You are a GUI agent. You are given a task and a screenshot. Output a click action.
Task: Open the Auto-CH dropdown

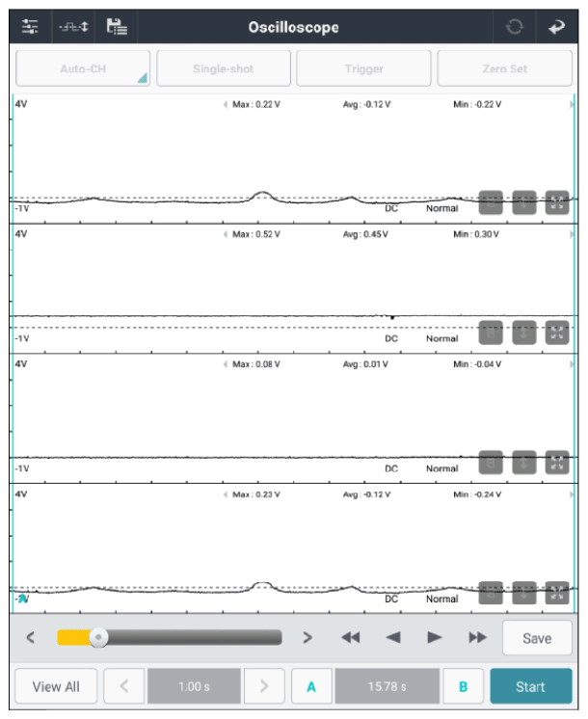(82, 69)
